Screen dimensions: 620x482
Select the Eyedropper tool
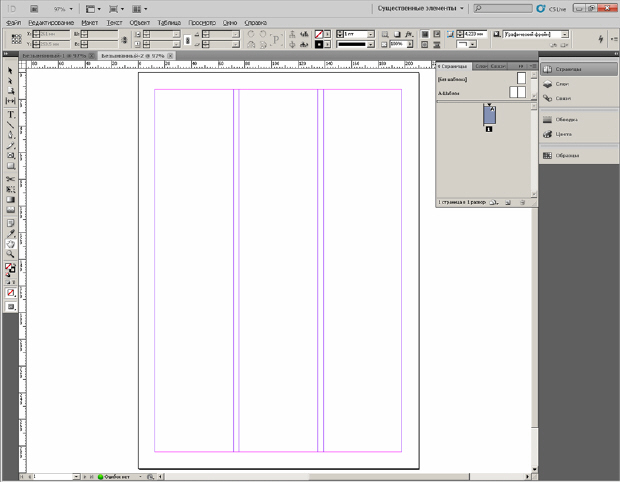click(x=10, y=234)
